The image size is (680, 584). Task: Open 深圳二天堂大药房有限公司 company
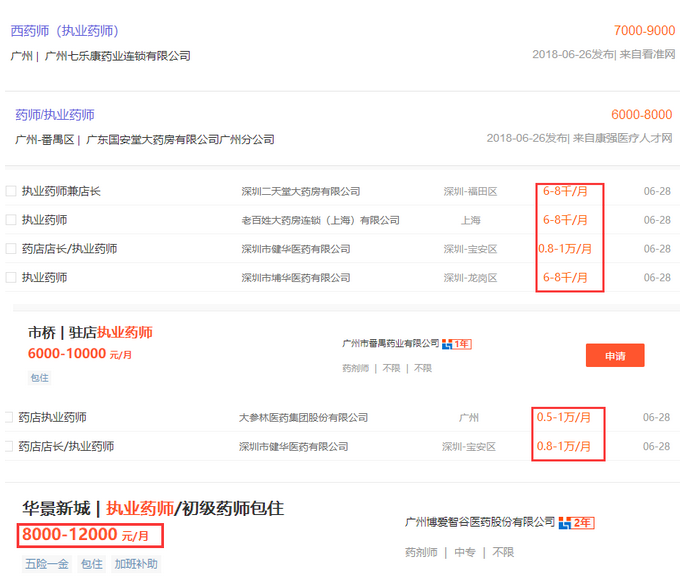coord(301,191)
